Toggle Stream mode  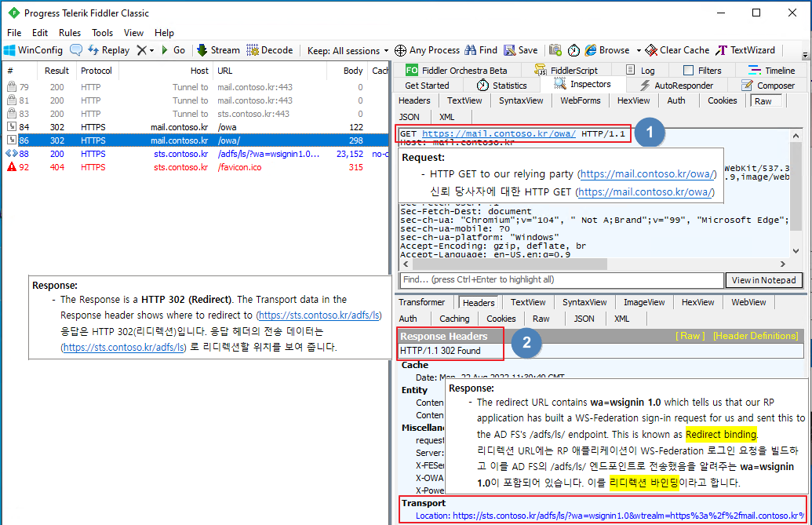(x=218, y=50)
